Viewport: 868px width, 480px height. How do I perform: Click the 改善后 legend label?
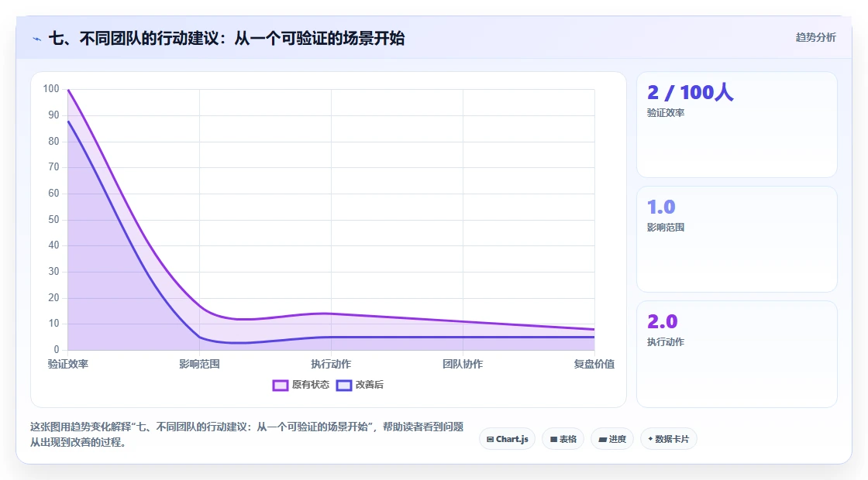369,385
